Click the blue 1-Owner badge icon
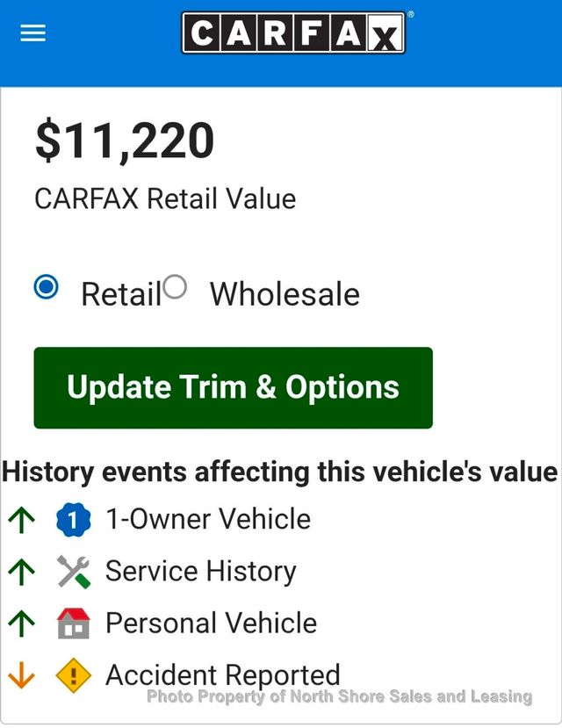562x728 pixels. tap(74, 521)
